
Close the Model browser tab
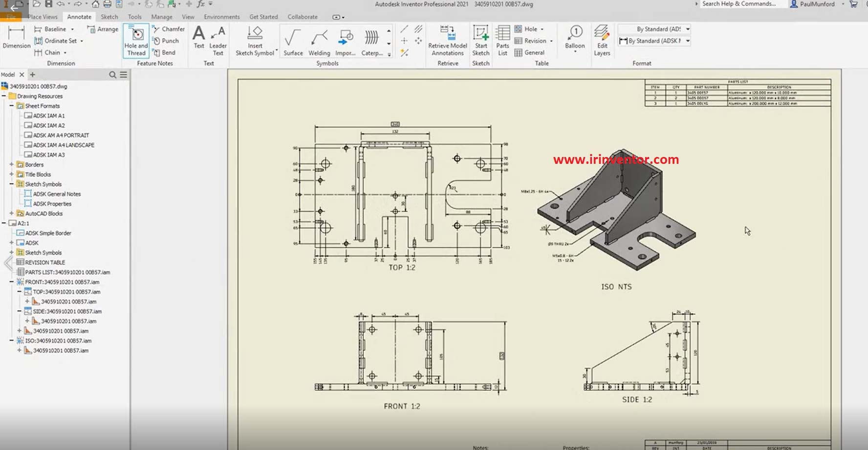point(22,75)
